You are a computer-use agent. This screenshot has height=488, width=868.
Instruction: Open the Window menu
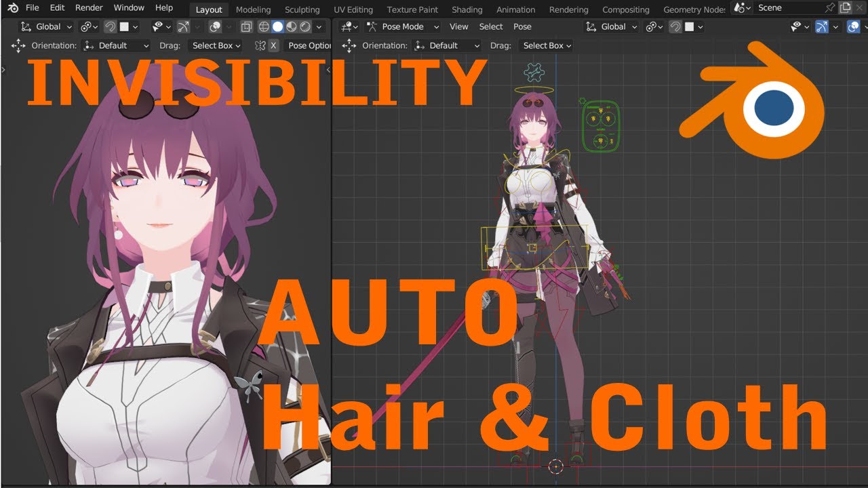pos(129,8)
